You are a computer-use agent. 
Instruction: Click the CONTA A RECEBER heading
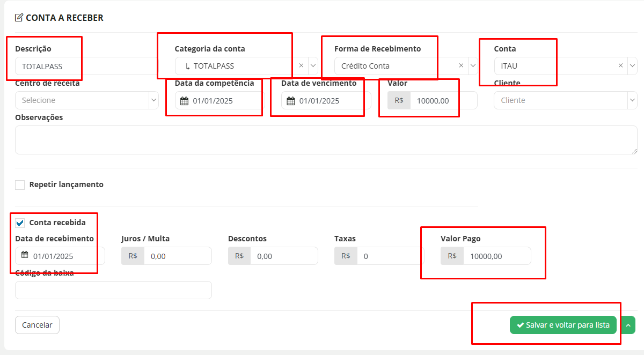pyautogui.click(x=64, y=18)
